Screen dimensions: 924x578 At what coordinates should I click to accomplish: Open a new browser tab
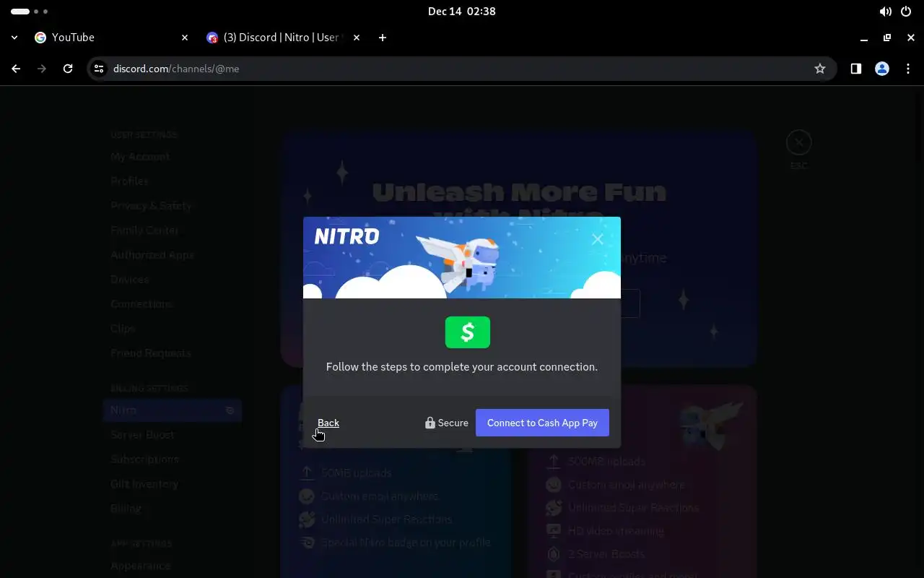click(x=383, y=38)
